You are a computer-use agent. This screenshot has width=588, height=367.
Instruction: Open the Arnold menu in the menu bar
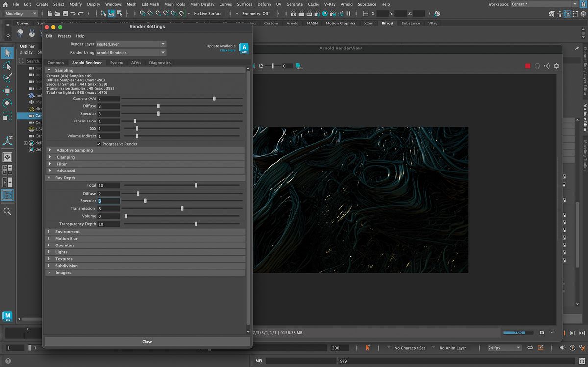pyautogui.click(x=346, y=4)
